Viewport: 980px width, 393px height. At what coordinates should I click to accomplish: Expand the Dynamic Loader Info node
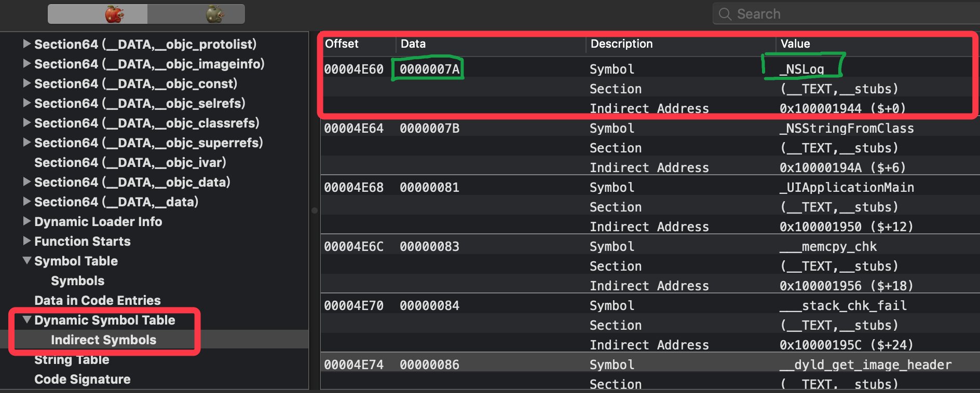click(27, 221)
